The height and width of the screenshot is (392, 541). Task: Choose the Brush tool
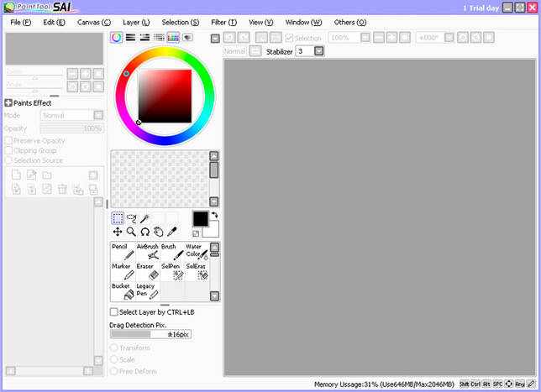[x=172, y=251]
